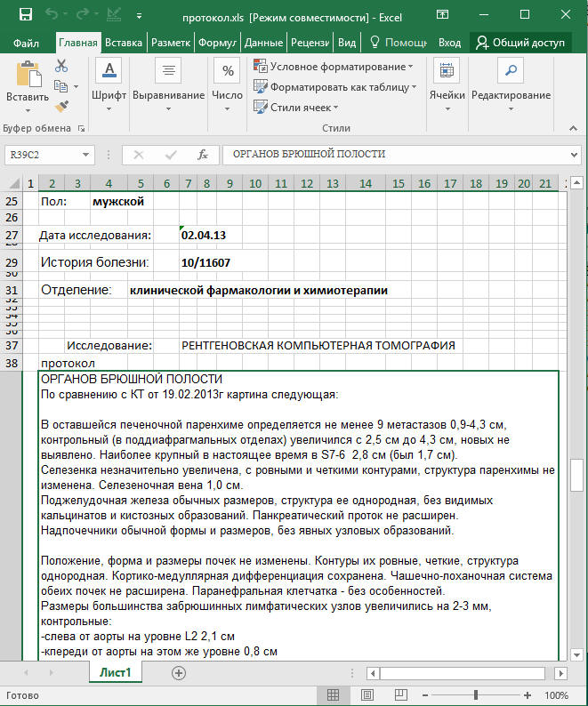588x706 pixels.
Task: Open the Файл menu
Action: pos(26,42)
